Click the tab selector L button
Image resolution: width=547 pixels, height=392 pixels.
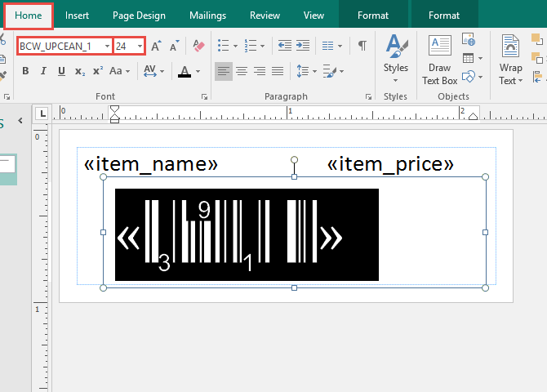click(42, 114)
